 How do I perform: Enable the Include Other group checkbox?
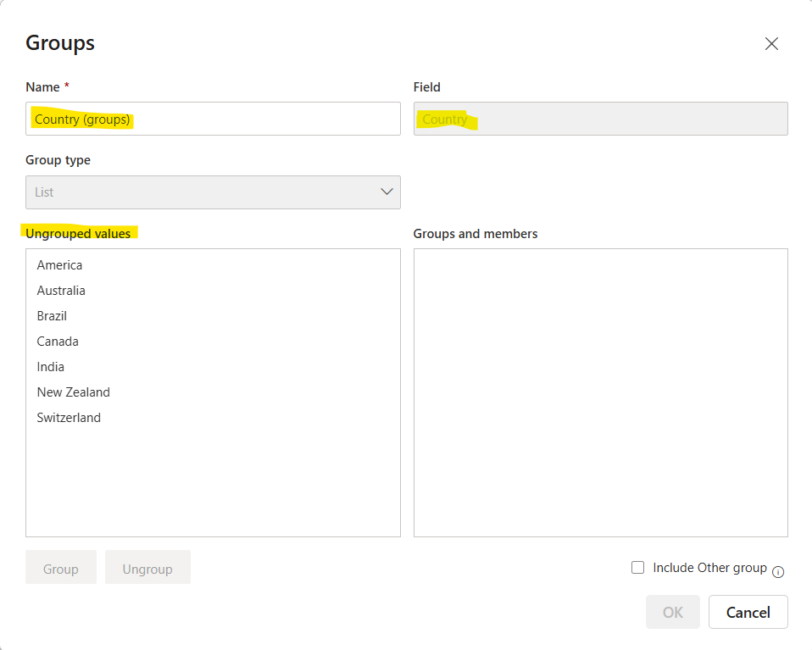coord(637,567)
